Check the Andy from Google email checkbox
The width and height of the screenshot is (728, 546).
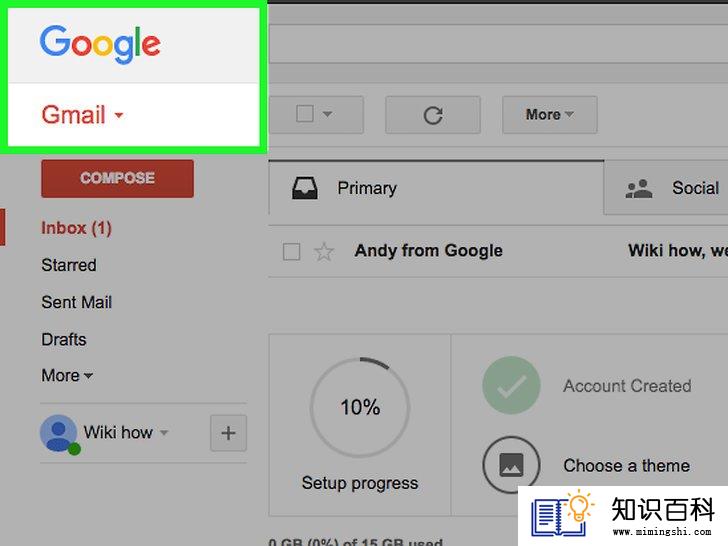coord(291,252)
